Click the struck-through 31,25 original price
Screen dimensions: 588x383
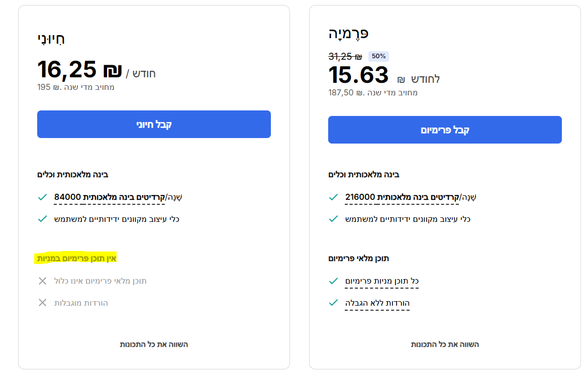point(345,56)
